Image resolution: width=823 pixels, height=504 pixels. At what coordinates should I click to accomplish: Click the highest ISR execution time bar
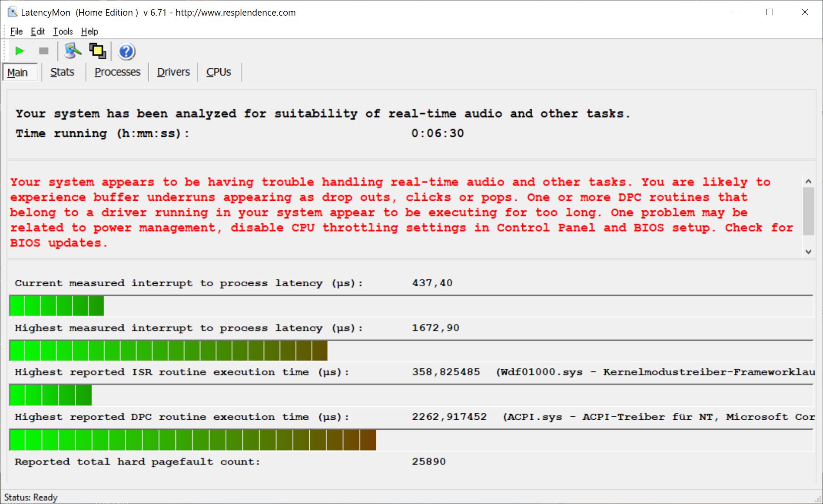(411, 395)
